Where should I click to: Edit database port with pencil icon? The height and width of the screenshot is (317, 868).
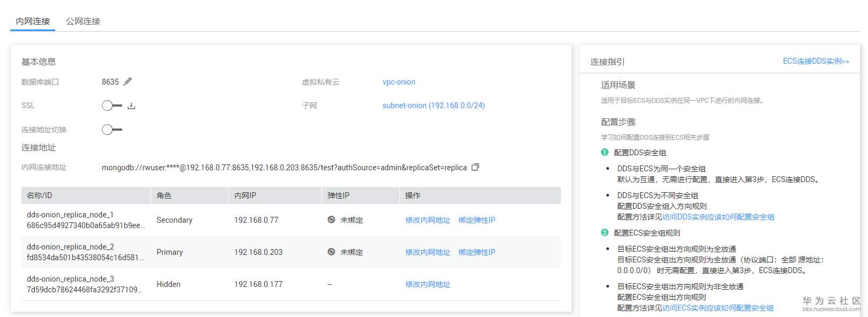(128, 82)
